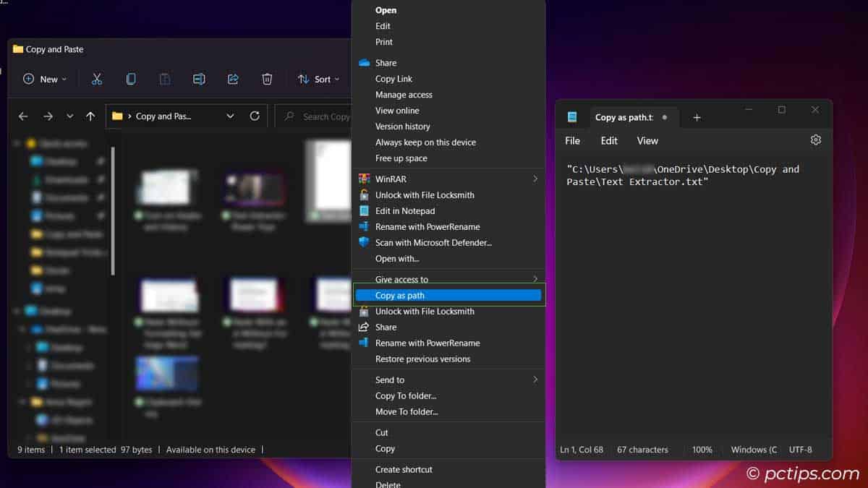Navigate up one folder level
868x488 pixels.
89,116
